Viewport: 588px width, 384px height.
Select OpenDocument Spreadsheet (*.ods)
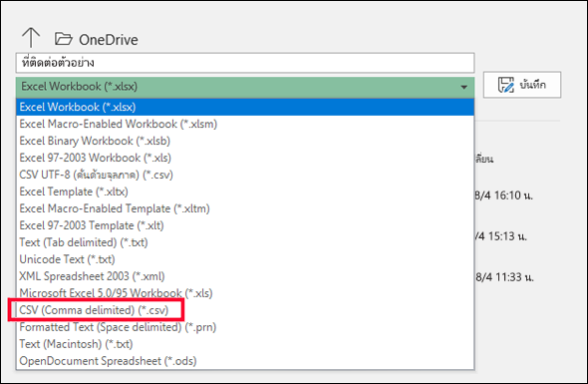pyautogui.click(x=245, y=361)
